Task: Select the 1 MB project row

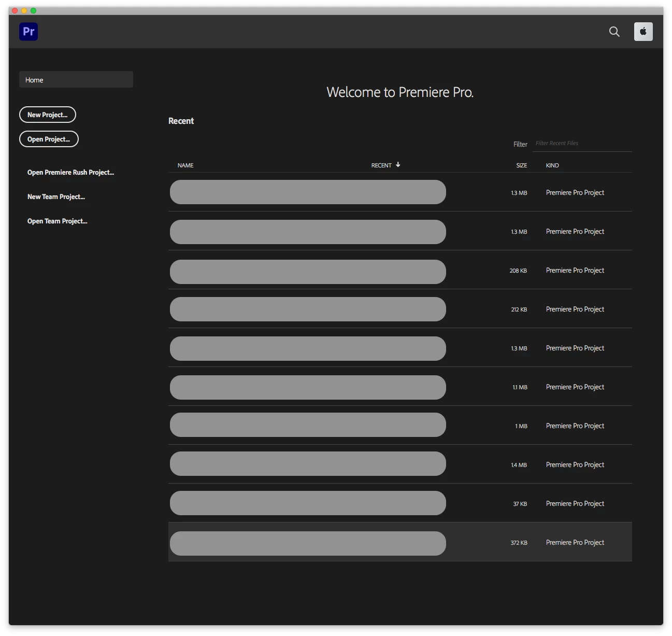Action: (400, 426)
